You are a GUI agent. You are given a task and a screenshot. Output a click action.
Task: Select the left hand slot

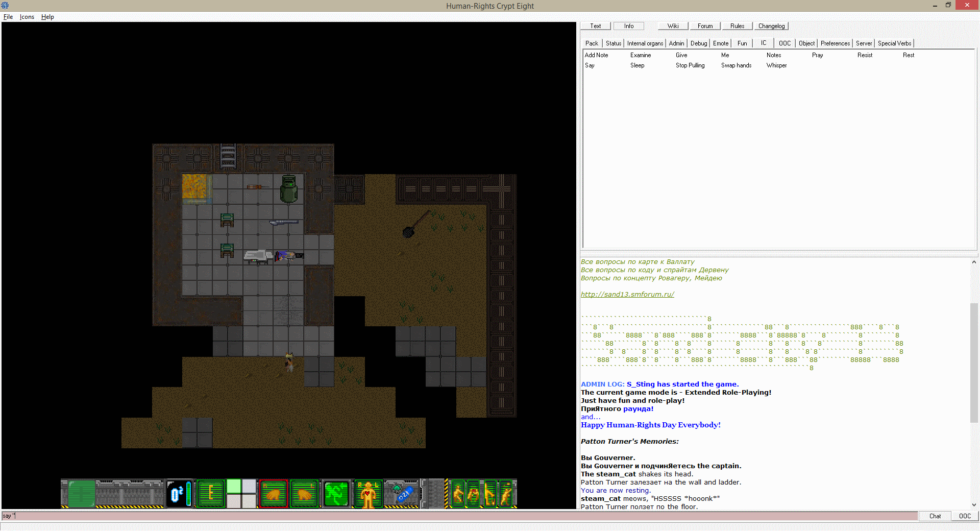point(304,494)
